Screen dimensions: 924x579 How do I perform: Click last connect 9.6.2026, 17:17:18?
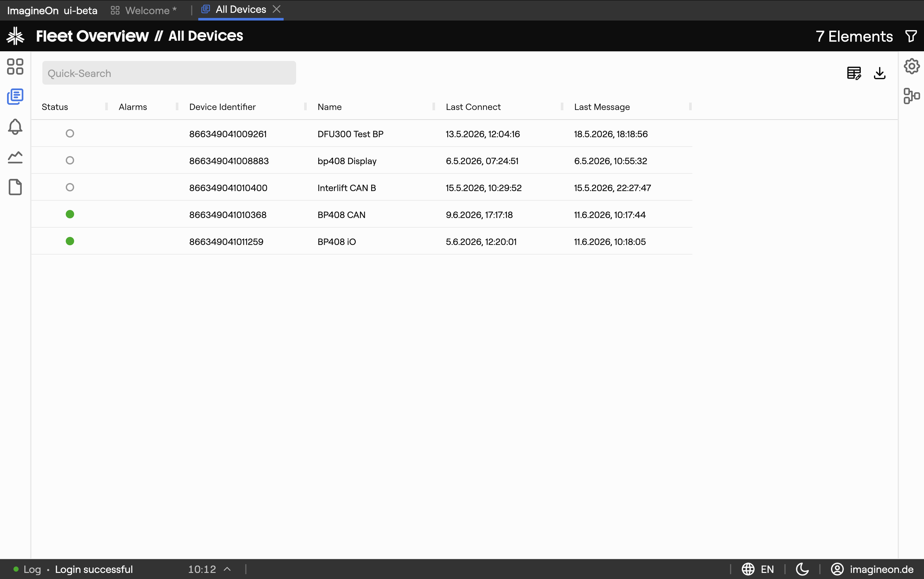[479, 215]
